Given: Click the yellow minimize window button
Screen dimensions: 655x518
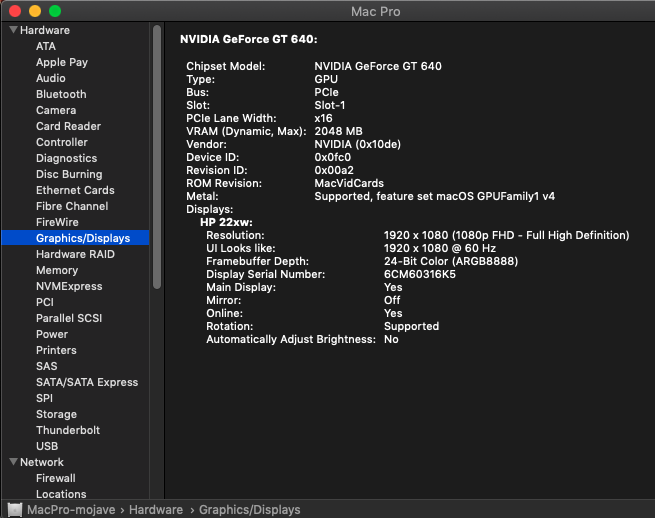Looking at the screenshot, I should tap(35, 11).
